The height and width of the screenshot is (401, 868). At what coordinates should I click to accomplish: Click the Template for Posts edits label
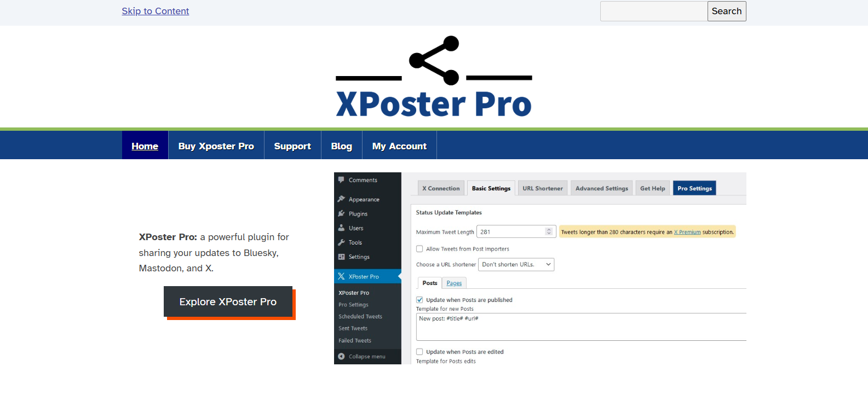[446, 361]
